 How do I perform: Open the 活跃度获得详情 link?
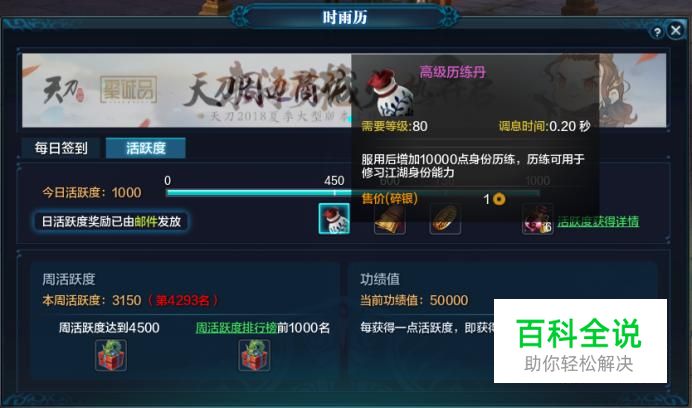click(x=598, y=221)
